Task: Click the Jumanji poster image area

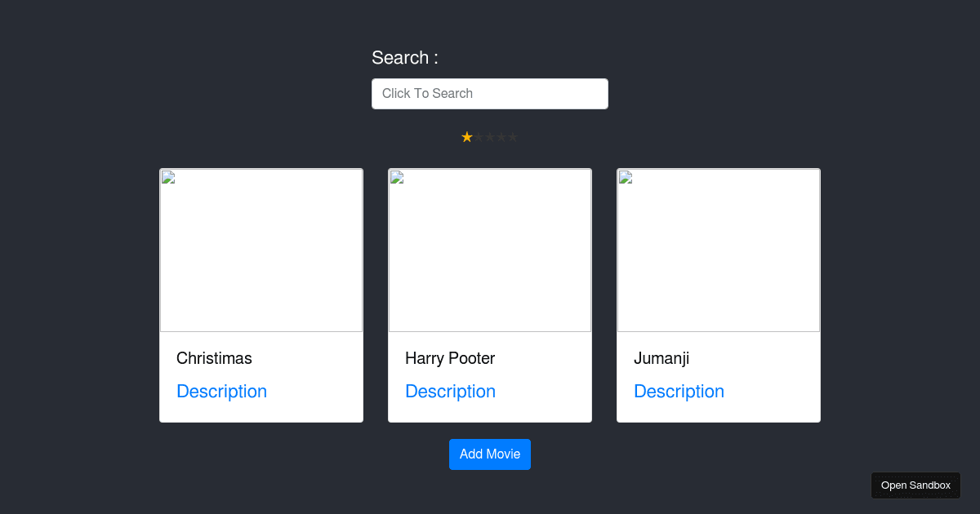Action: 719,250
